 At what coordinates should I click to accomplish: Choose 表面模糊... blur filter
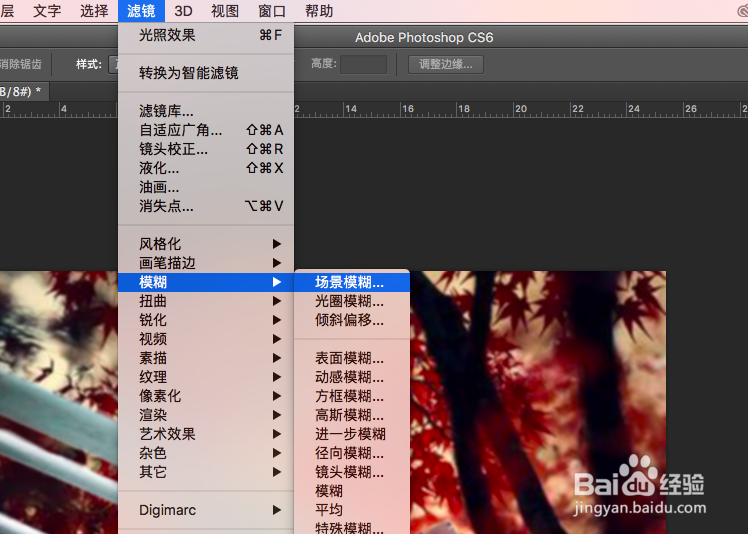[352, 358]
